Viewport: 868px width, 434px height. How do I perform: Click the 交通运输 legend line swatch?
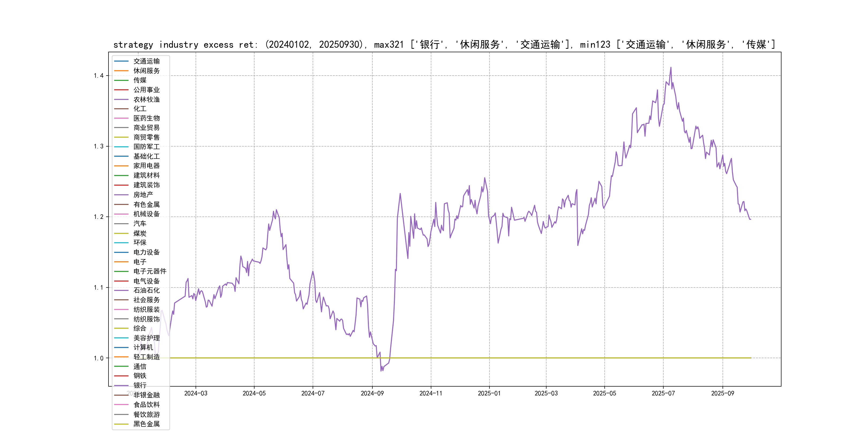coord(121,61)
